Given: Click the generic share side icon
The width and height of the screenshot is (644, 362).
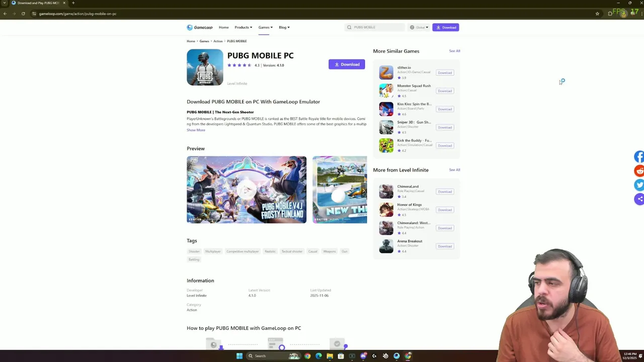Looking at the screenshot, I should click(x=639, y=199).
